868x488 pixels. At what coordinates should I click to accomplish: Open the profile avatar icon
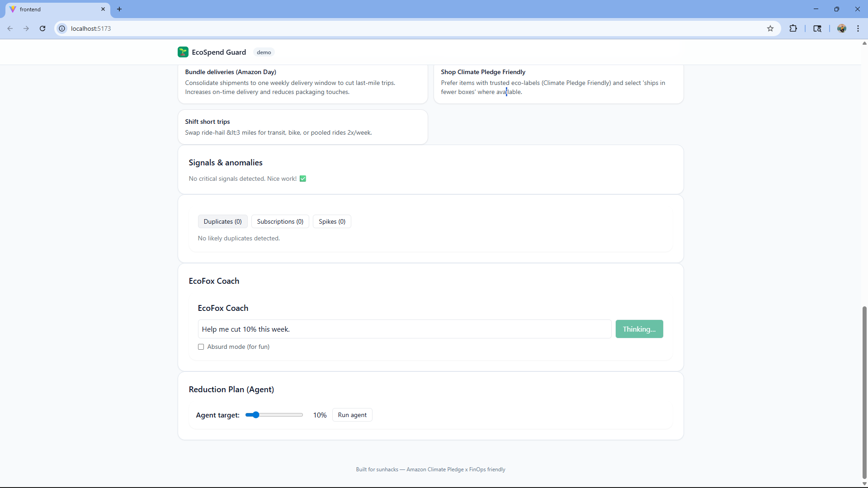pos(841,28)
